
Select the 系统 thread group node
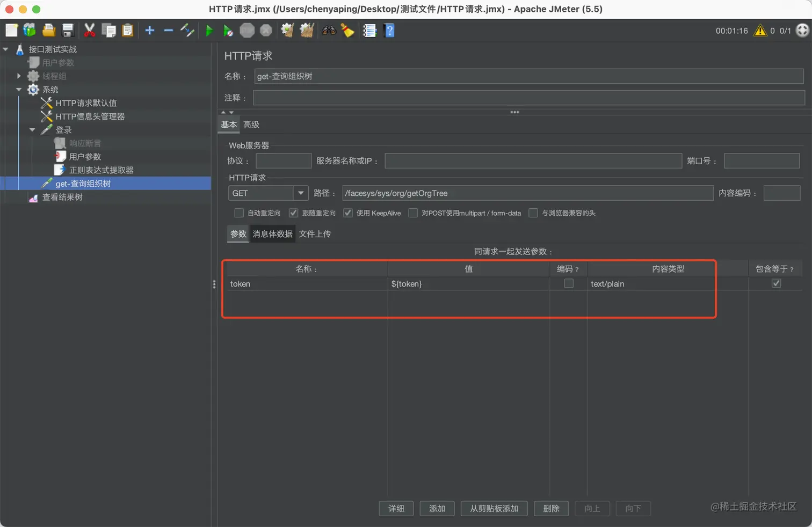pos(50,90)
